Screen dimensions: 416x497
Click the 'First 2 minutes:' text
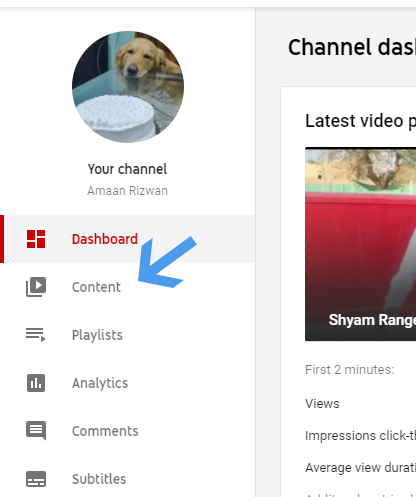350,370
